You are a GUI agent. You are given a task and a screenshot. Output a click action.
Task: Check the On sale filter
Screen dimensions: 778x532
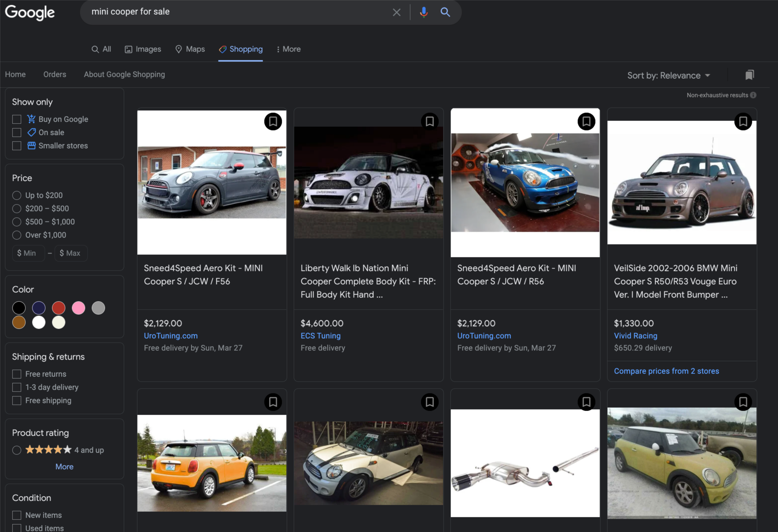tap(17, 132)
